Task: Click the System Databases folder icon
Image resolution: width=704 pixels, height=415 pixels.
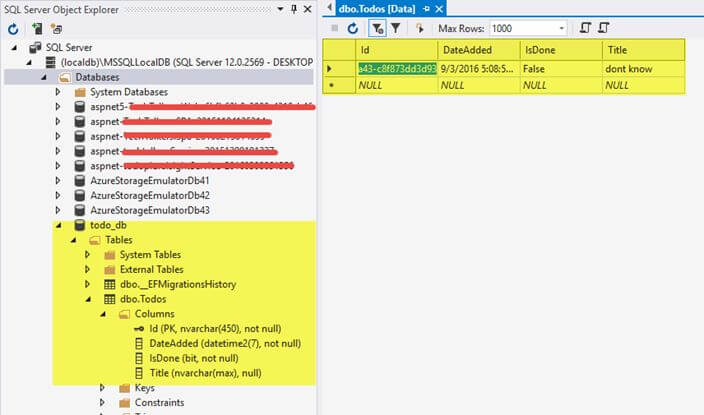Action: [x=80, y=92]
